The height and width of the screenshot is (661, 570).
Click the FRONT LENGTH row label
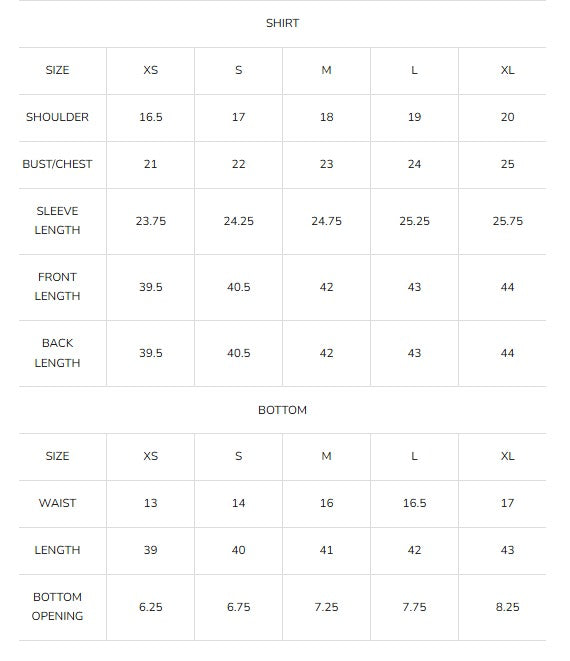pyautogui.click(x=57, y=287)
